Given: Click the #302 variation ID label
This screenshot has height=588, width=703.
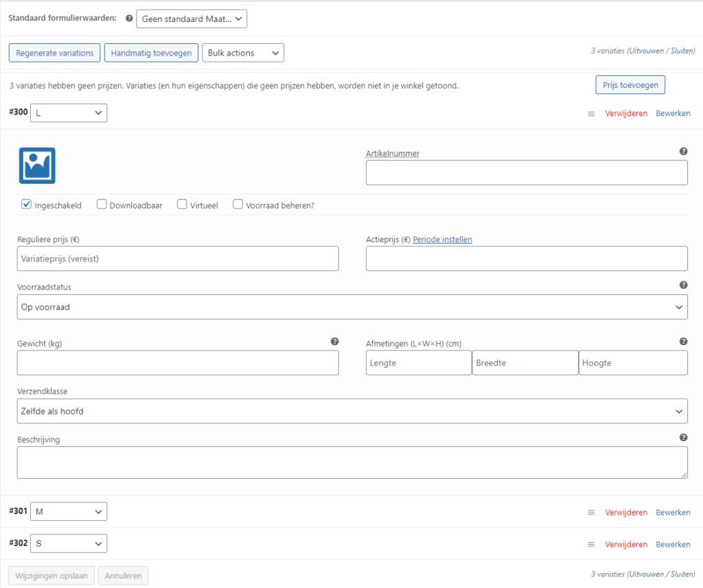Looking at the screenshot, I should (x=19, y=543).
